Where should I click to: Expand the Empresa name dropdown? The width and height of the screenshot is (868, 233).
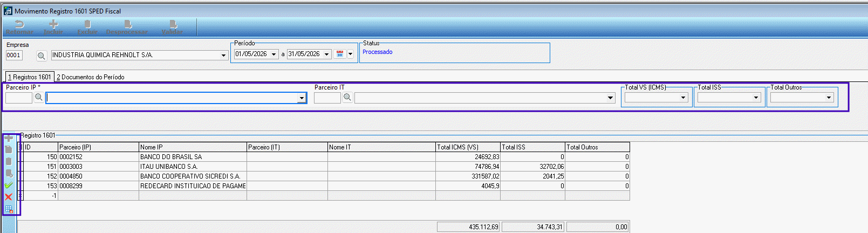223,55
